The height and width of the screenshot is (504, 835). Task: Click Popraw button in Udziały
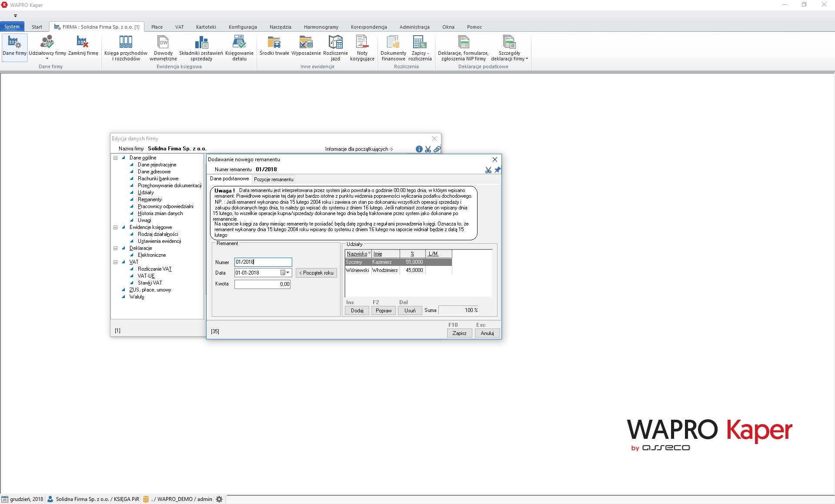point(384,311)
